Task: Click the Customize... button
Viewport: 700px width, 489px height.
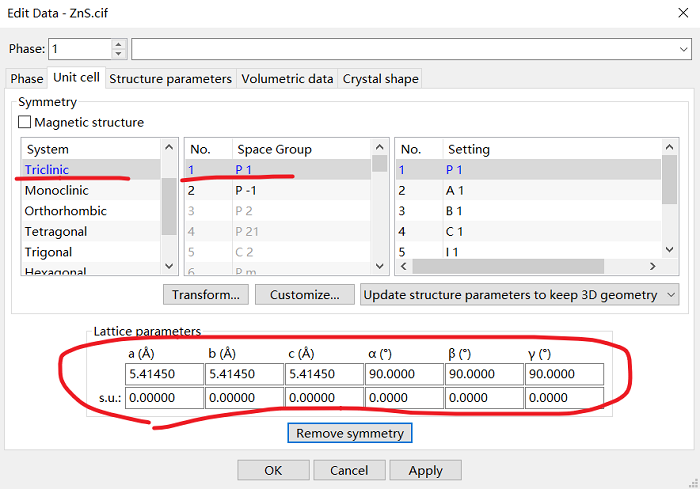Action: point(305,295)
